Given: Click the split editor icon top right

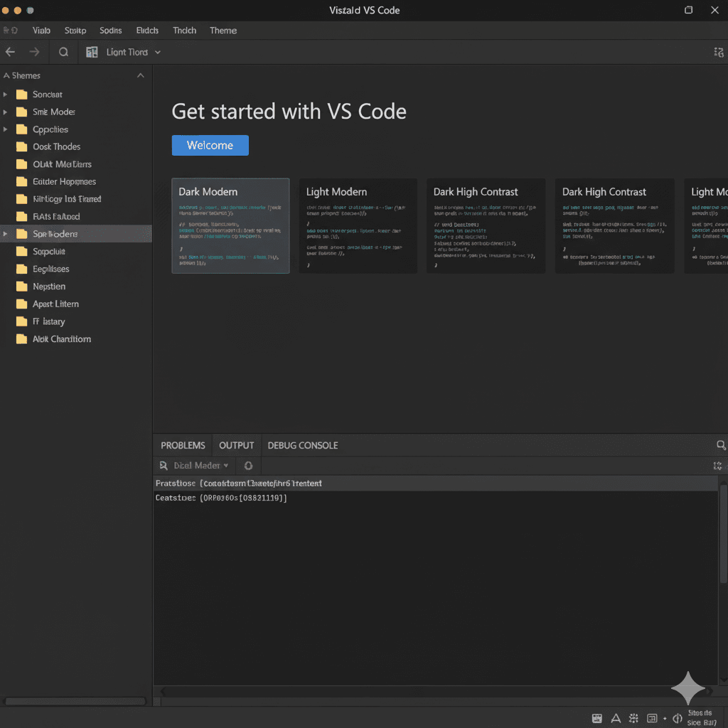Looking at the screenshot, I should point(718,52).
